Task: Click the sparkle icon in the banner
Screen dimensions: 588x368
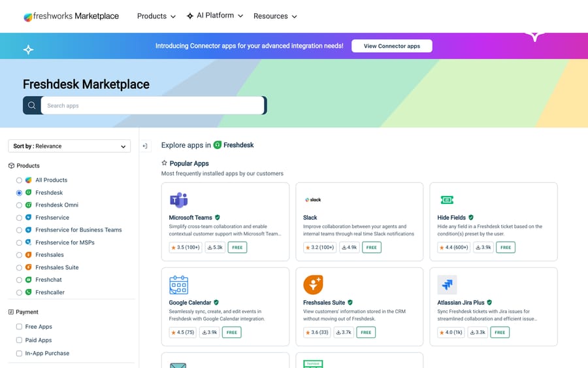Action: point(29,50)
